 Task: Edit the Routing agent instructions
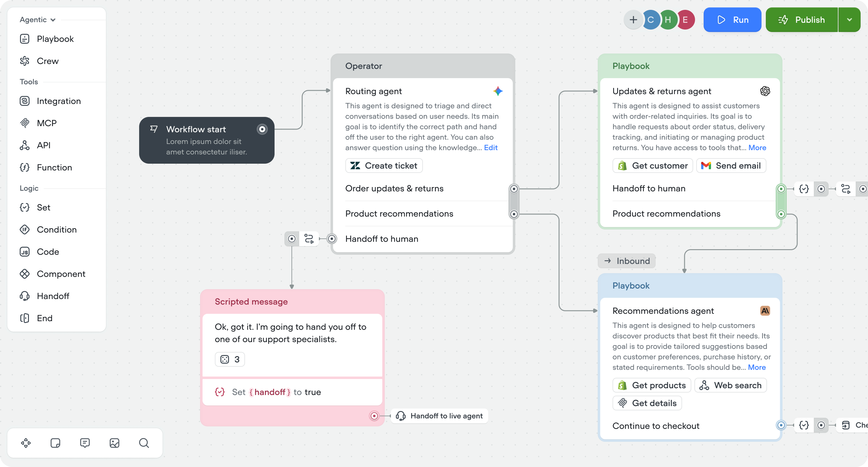tap(491, 147)
